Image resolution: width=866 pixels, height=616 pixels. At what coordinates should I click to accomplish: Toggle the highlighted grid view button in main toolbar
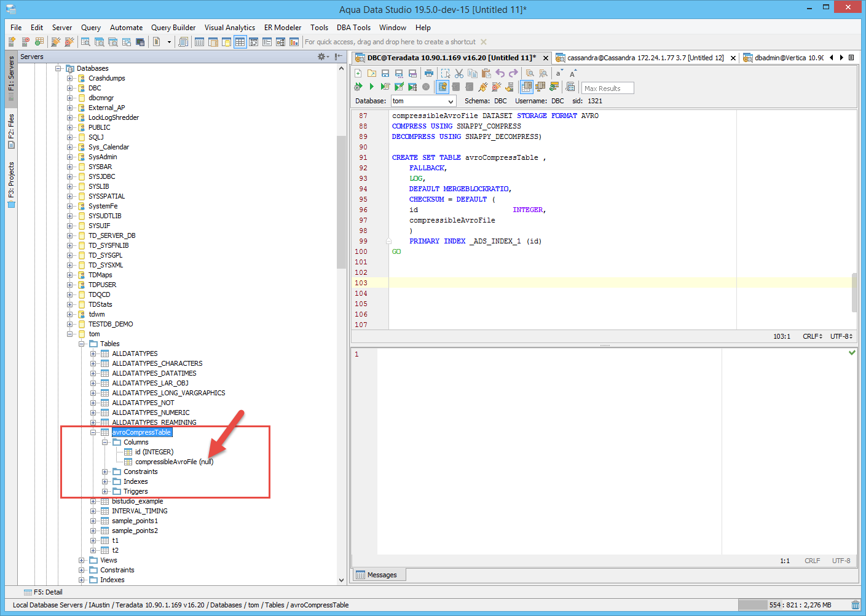tap(240, 42)
